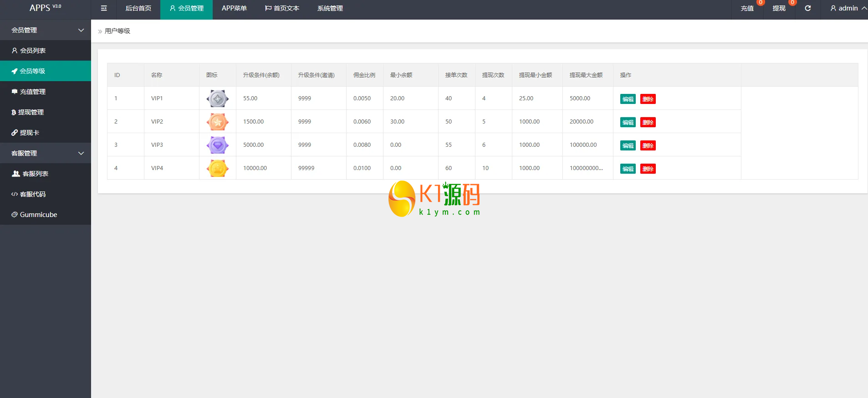Click the VIP4 gold crown badge icon

(x=218, y=168)
